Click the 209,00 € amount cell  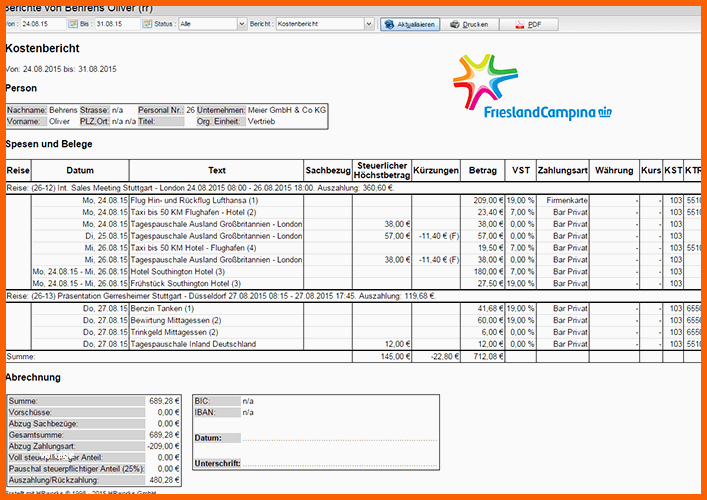482,200
